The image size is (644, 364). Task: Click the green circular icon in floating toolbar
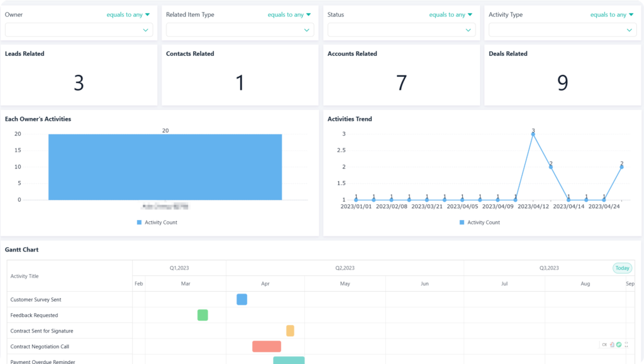[619, 345]
